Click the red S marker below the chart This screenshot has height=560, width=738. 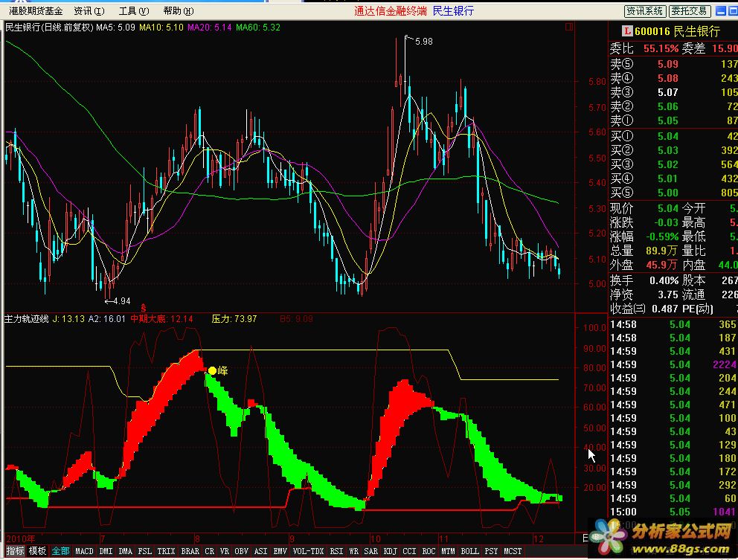pos(143,309)
